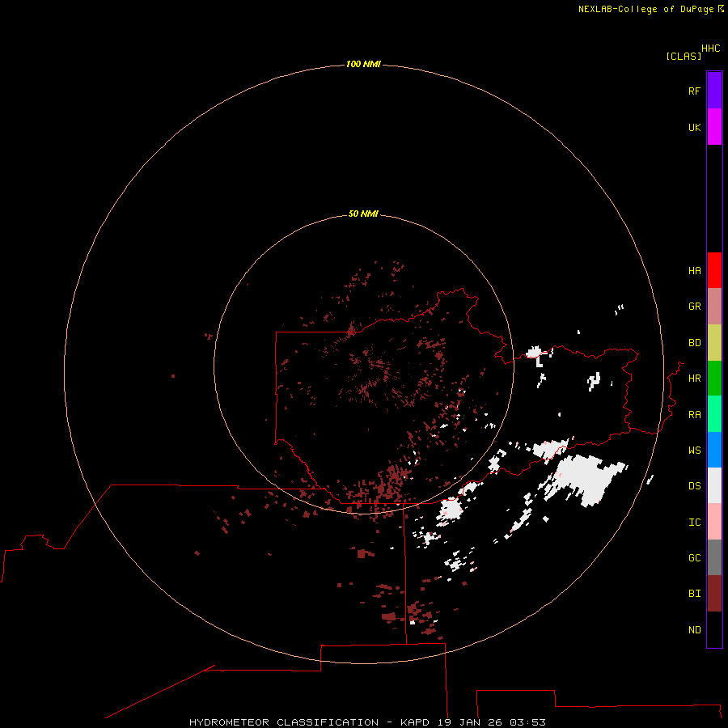The width and height of the screenshot is (728, 728).
Task: Select the DS white legend swatch
Action: 714,485
